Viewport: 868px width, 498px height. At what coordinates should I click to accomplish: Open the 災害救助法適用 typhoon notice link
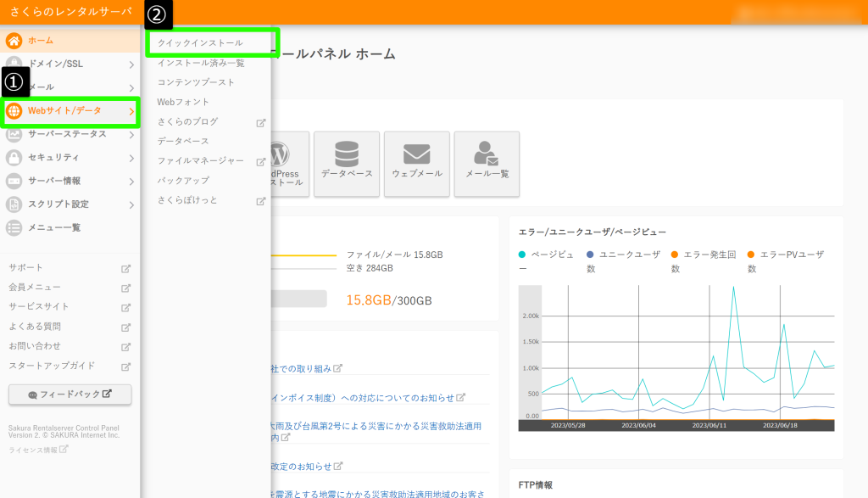point(376,432)
